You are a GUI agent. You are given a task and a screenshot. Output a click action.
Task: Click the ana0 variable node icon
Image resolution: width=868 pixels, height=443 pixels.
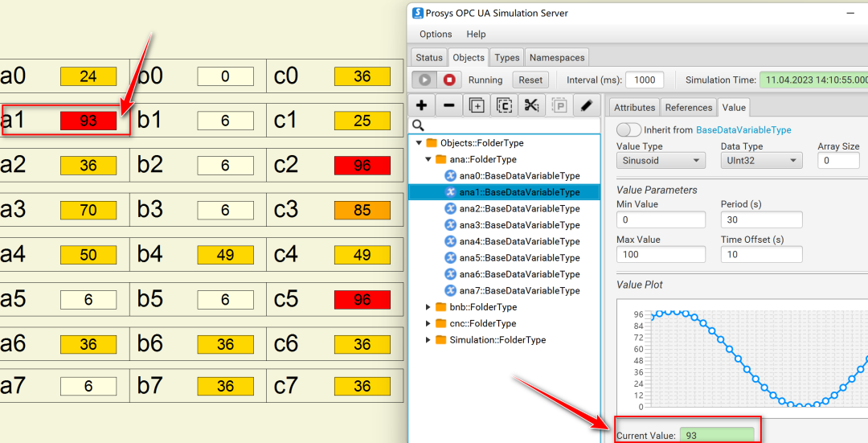click(x=451, y=175)
